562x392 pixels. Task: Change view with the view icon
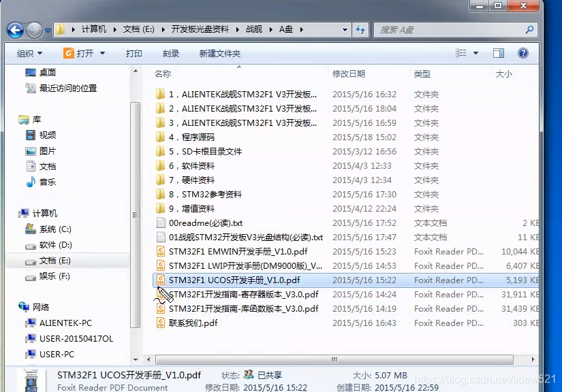461,53
